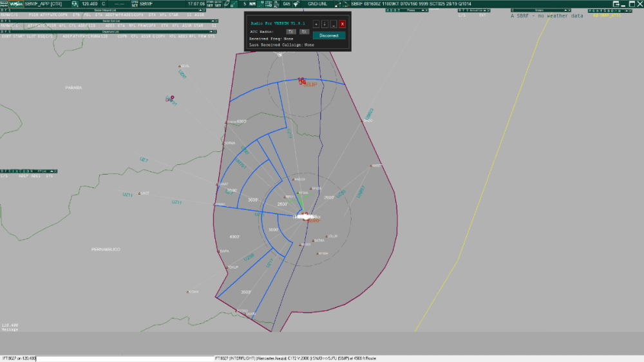Open the primary frequency 120.400 field
This screenshot has width=644, height=362.
coord(90,4)
